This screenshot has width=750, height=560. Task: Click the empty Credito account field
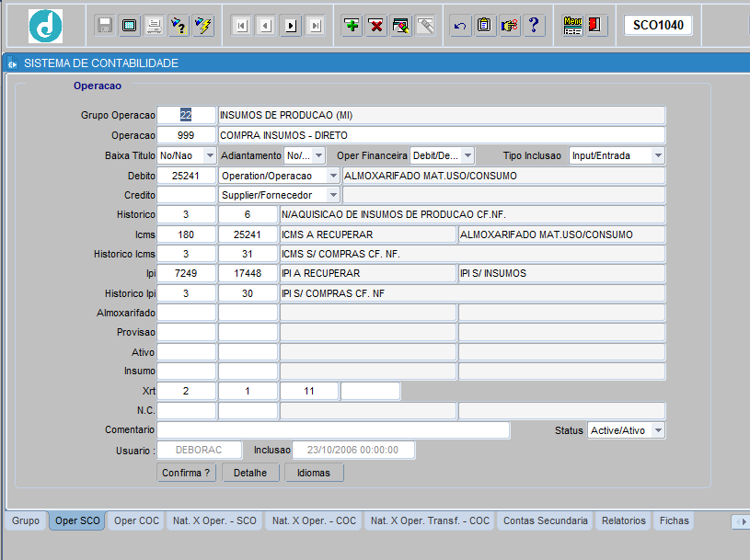[x=186, y=195]
